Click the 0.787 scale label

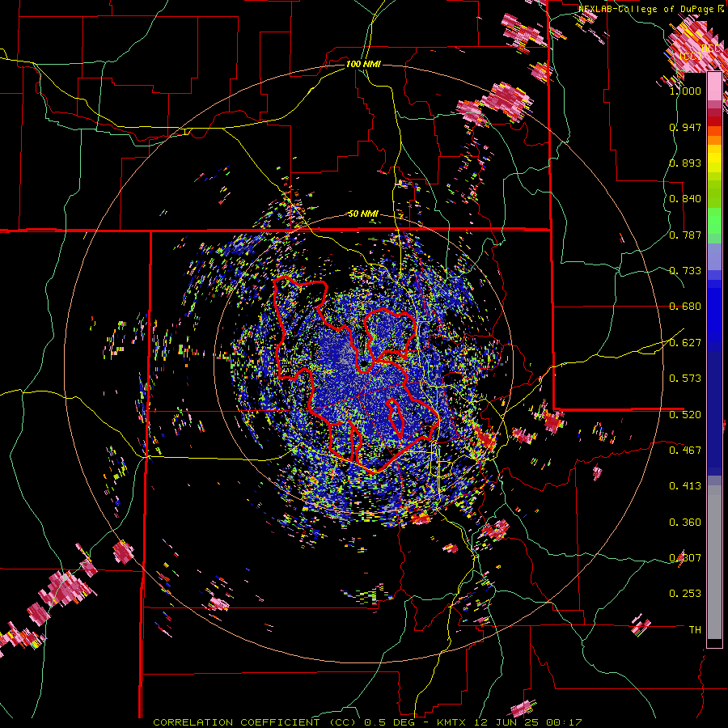coord(685,235)
